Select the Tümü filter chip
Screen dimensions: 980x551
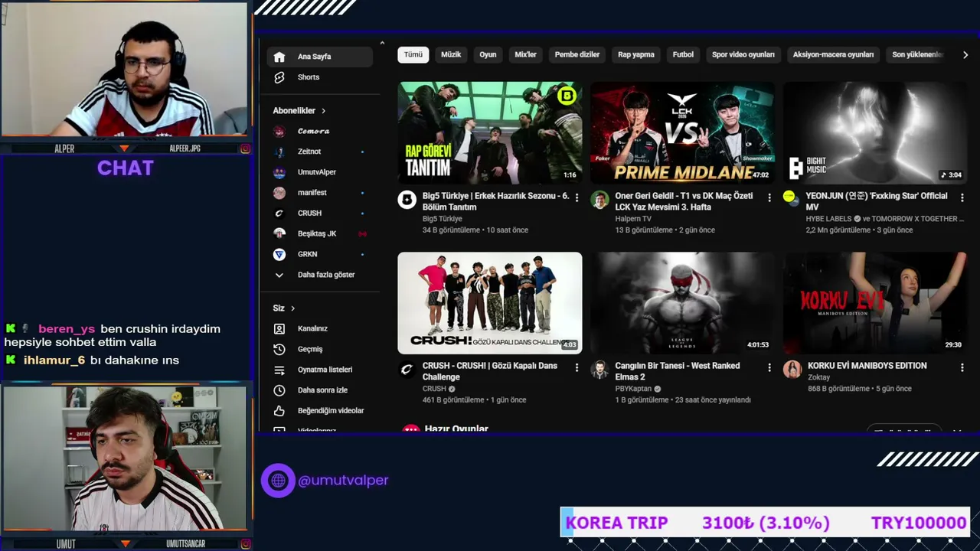click(413, 55)
